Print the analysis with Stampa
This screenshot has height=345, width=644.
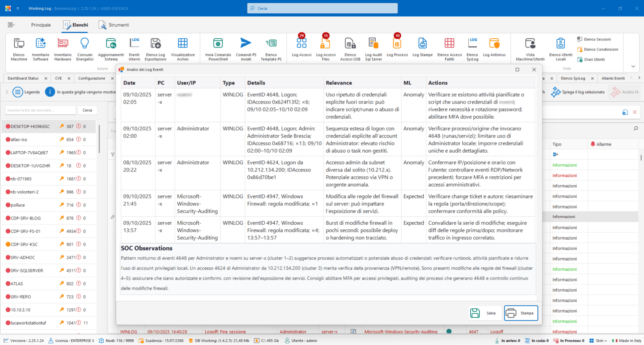point(521,313)
